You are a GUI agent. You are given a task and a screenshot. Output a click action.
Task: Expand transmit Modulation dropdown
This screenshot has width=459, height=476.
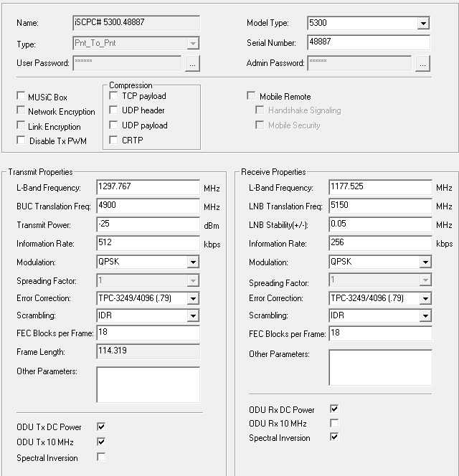[193, 262]
